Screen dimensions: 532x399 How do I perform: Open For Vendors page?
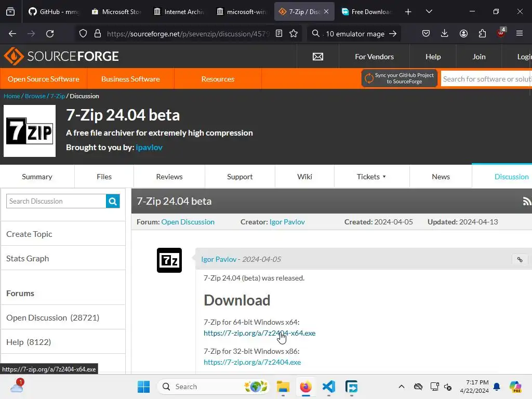[374, 57]
